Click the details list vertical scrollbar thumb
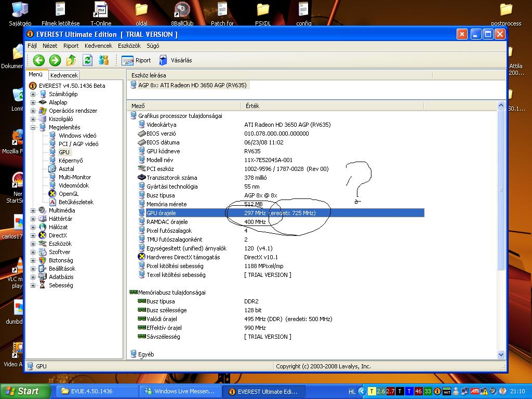This screenshot has height=399, width=532. pos(501,189)
